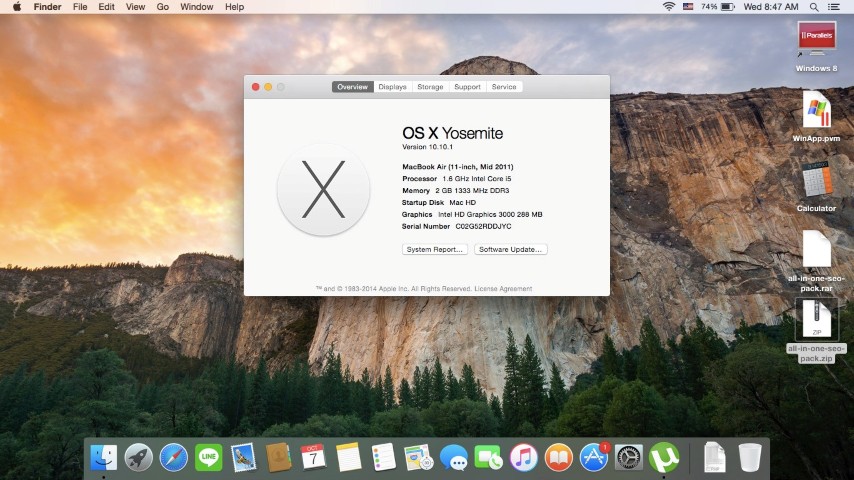Open the Apple menu
The height and width of the screenshot is (480, 854).
coord(16,7)
